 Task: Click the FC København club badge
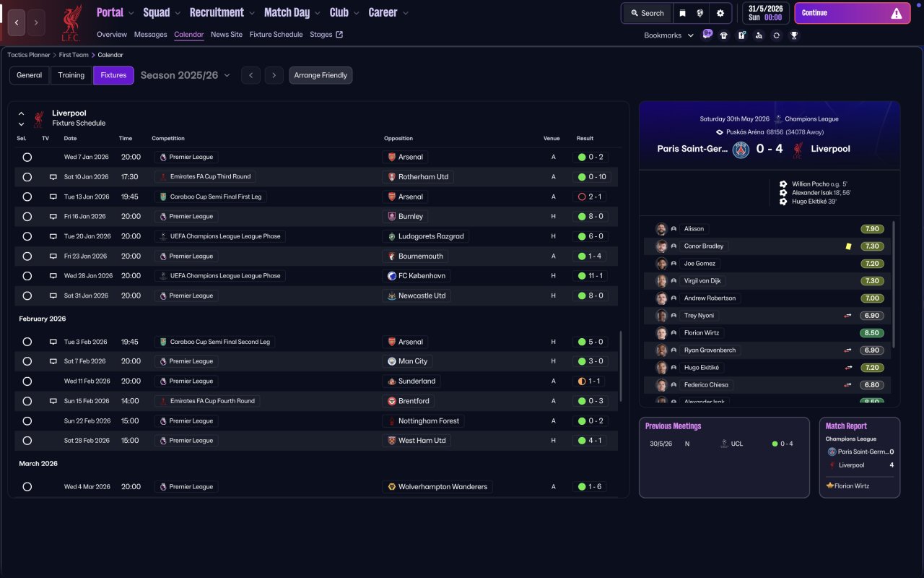(x=392, y=276)
